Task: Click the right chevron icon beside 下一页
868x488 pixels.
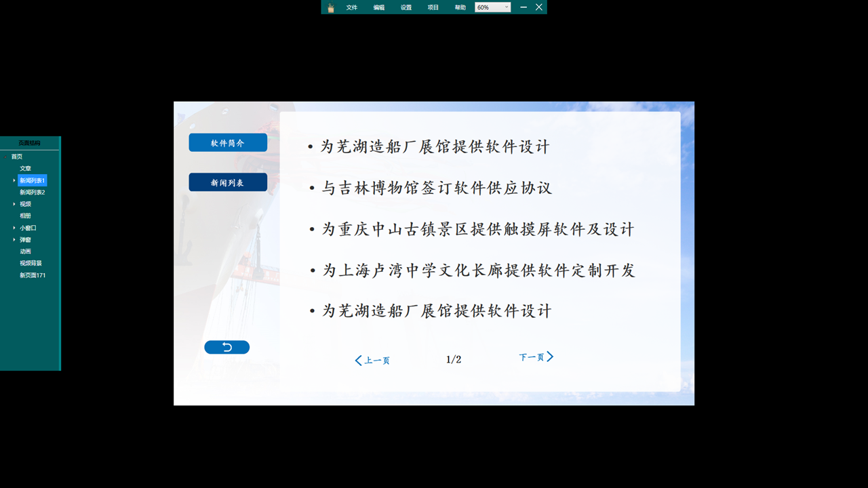Action: pyautogui.click(x=551, y=356)
